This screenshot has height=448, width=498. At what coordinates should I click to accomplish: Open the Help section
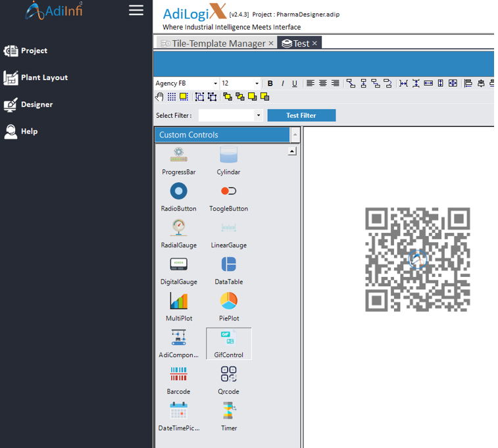[20, 132]
